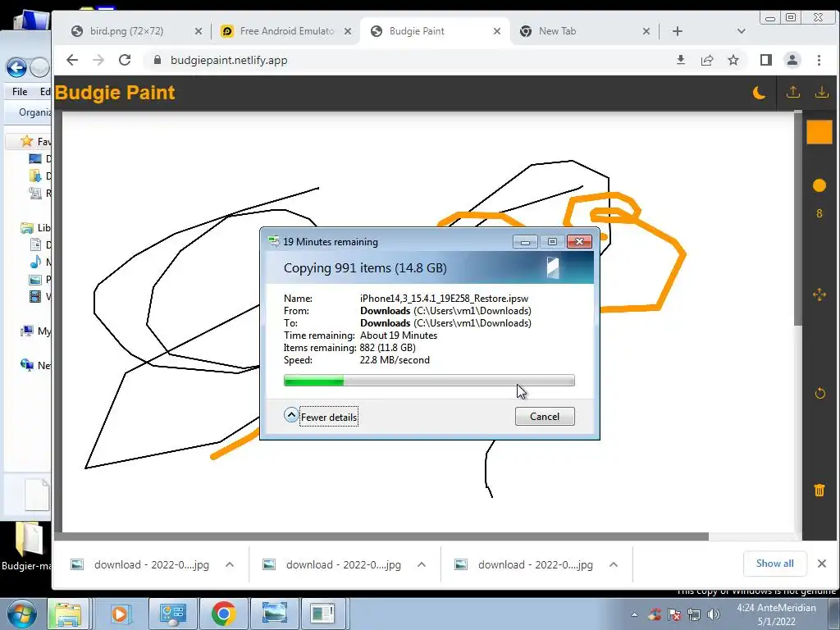Viewport: 840px width, 630px height.
Task: Select Favorites in Explorer navigation pane
Action: pyautogui.click(x=35, y=141)
